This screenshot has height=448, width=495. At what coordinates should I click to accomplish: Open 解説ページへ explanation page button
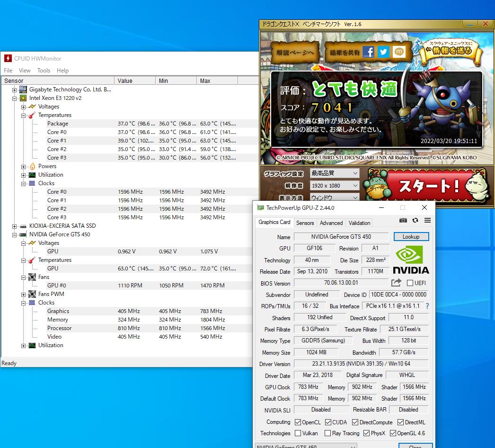tap(295, 53)
